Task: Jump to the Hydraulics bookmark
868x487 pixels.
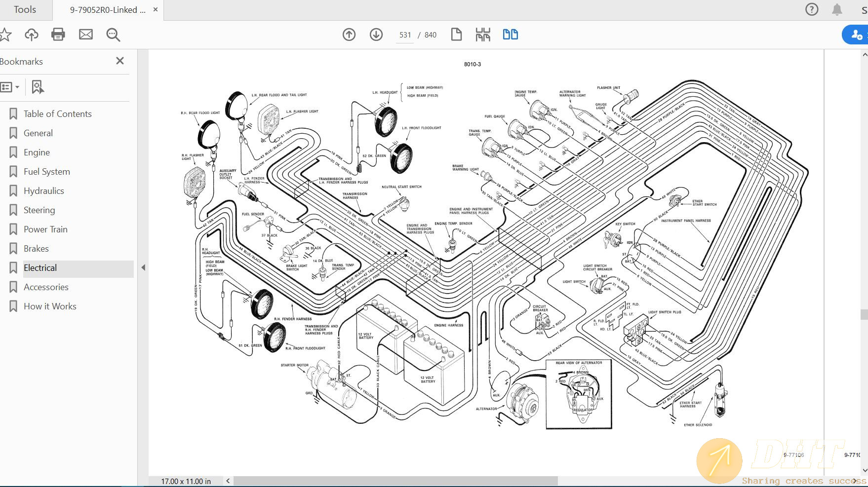Action: 43,191
